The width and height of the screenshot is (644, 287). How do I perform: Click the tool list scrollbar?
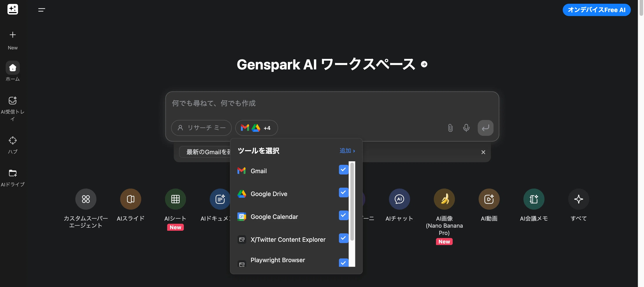tap(352, 202)
